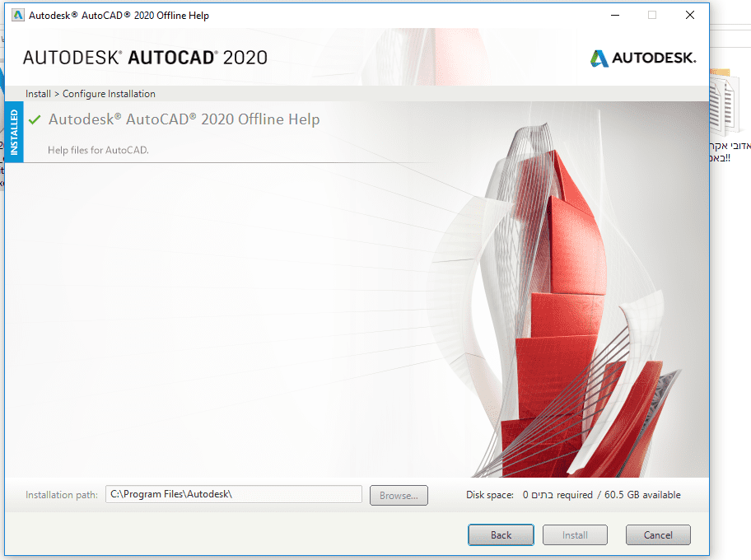Viewport: 751px width, 560px height.
Task: Click the 'Installation path:' label
Action: click(61, 495)
